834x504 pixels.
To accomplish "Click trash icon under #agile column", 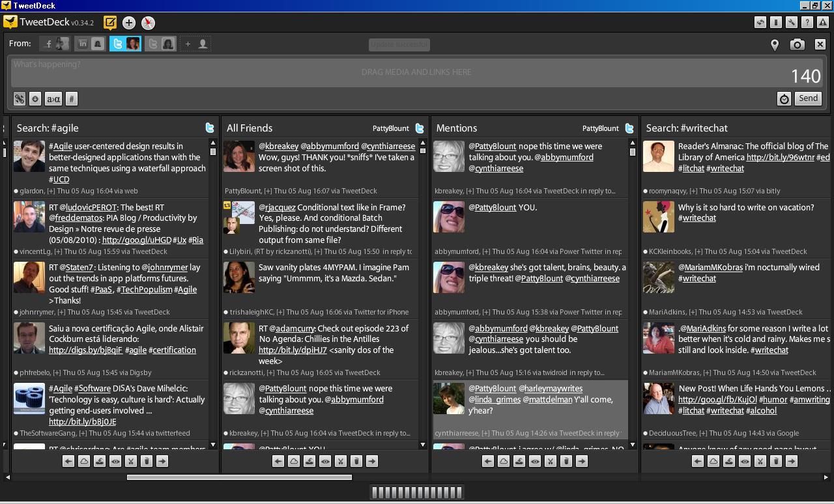I will [147, 461].
